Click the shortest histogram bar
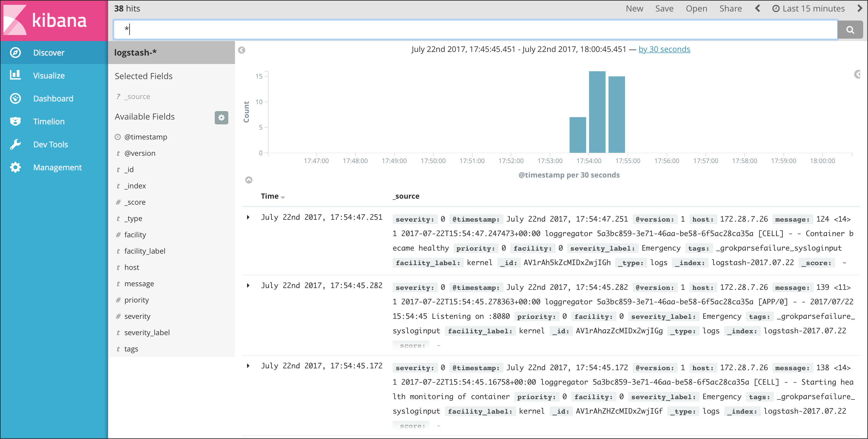 click(x=577, y=135)
